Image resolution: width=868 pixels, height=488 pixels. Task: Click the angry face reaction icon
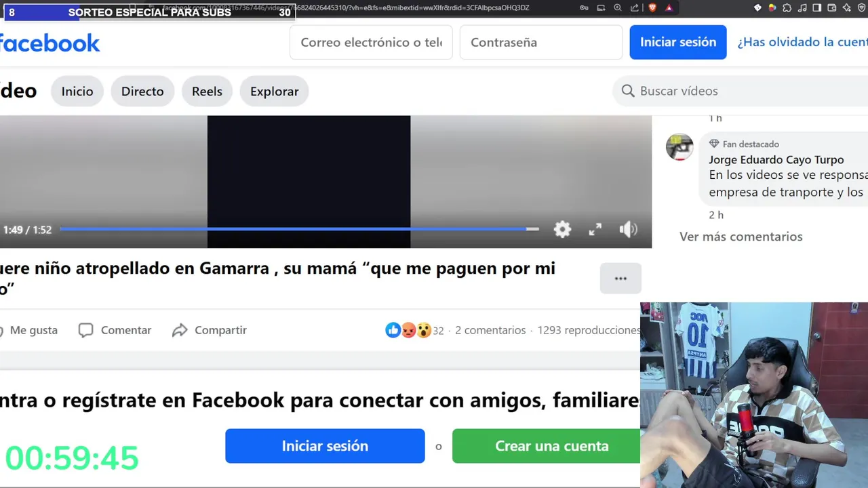(x=408, y=330)
